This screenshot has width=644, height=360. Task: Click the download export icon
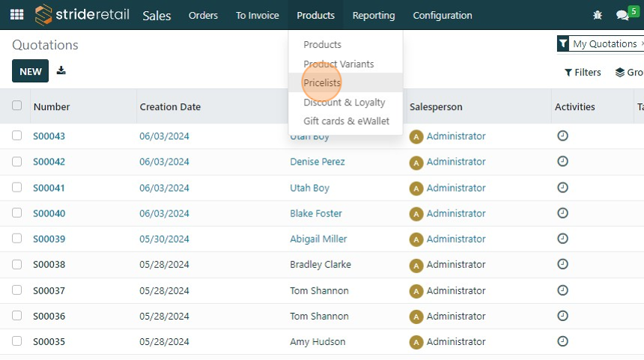tap(61, 71)
